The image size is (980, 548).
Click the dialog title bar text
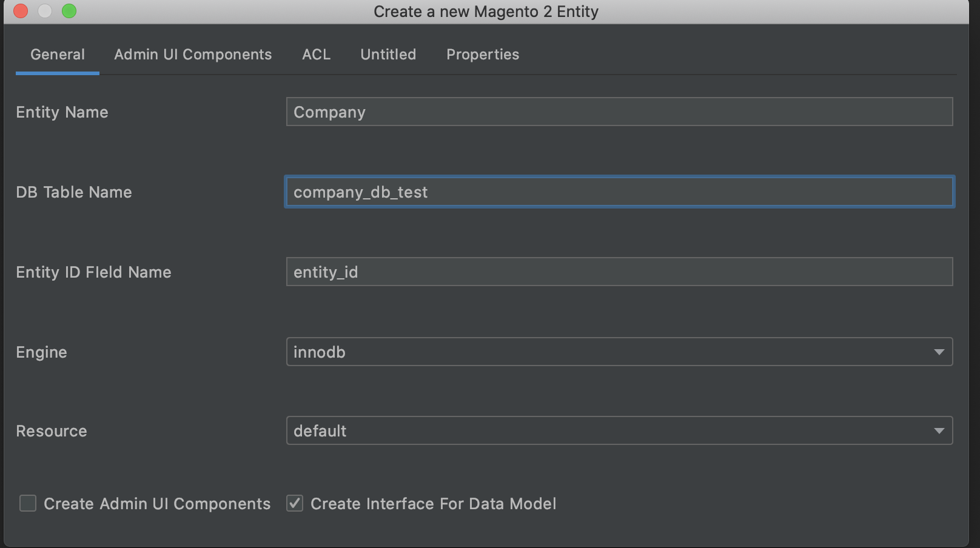[486, 12]
